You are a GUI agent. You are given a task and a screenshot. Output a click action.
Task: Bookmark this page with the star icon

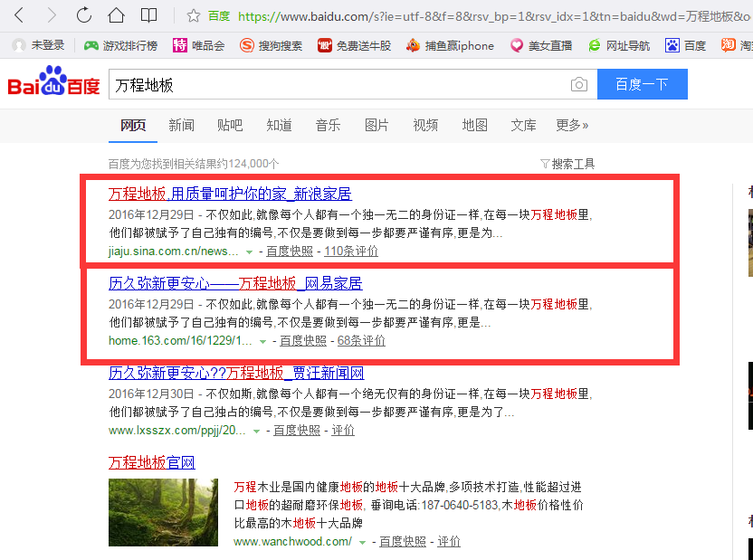194,16
